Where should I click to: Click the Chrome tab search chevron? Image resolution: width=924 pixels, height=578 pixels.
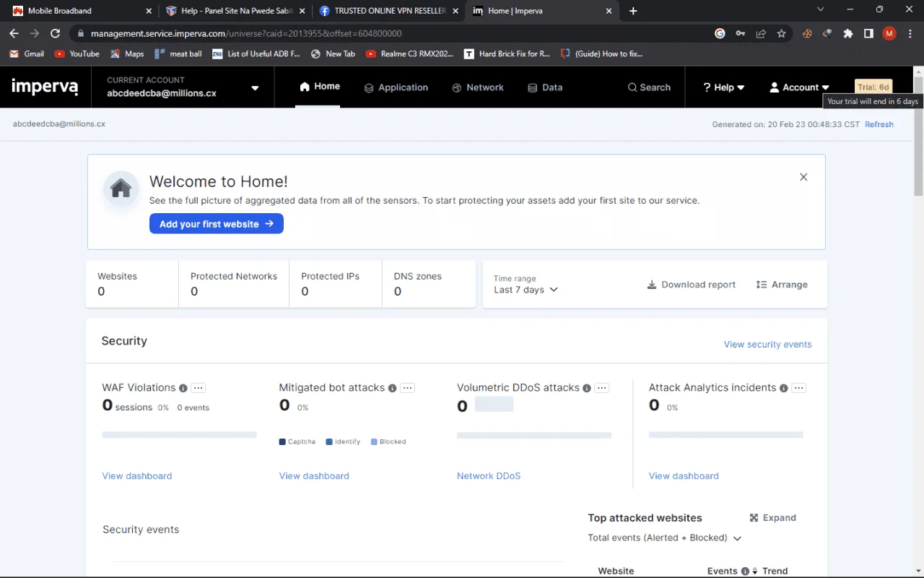(x=821, y=10)
